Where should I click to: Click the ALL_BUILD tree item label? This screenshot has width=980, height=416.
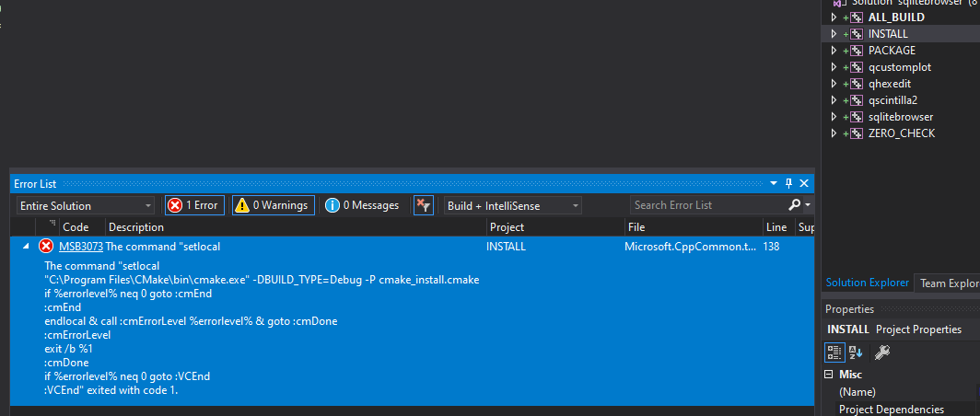(896, 17)
